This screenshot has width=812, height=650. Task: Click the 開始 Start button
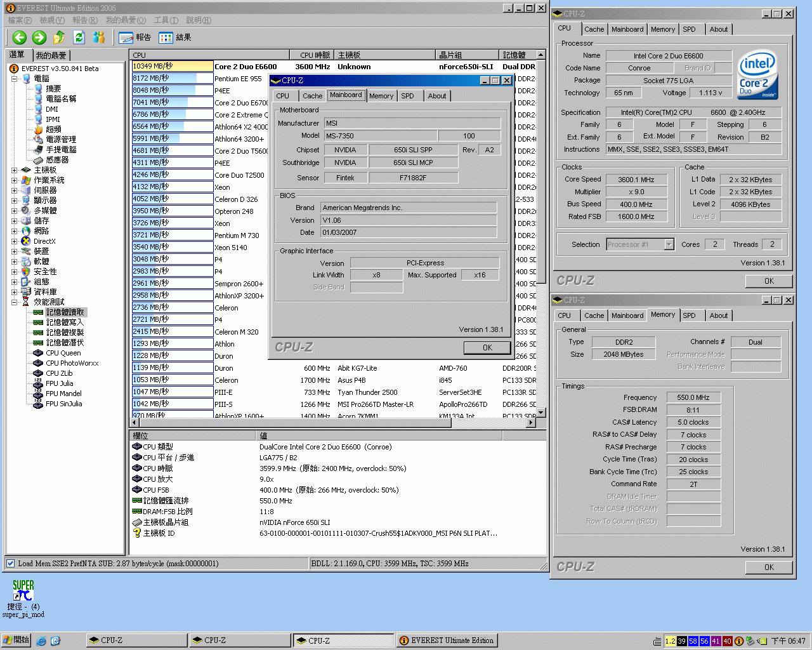pyautogui.click(x=16, y=640)
